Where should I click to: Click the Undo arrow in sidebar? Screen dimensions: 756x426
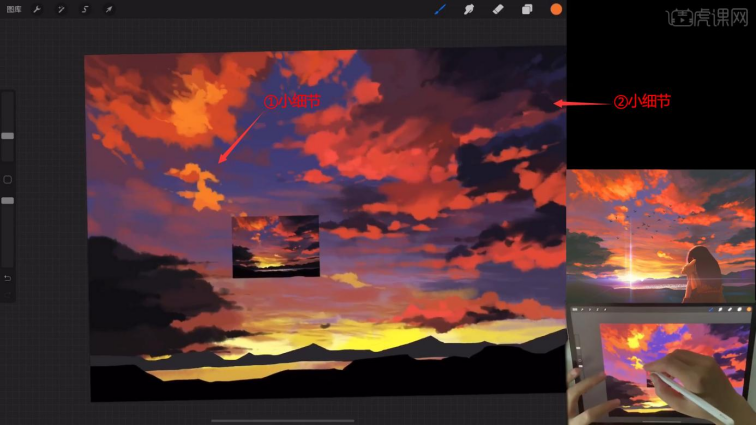click(x=7, y=278)
